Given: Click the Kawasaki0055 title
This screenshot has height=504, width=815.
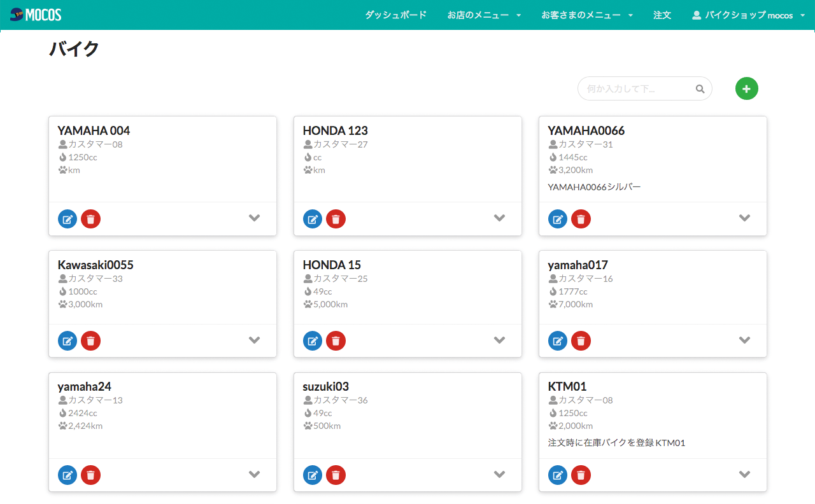Looking at the screenshot, I should (x=96, y=265).
